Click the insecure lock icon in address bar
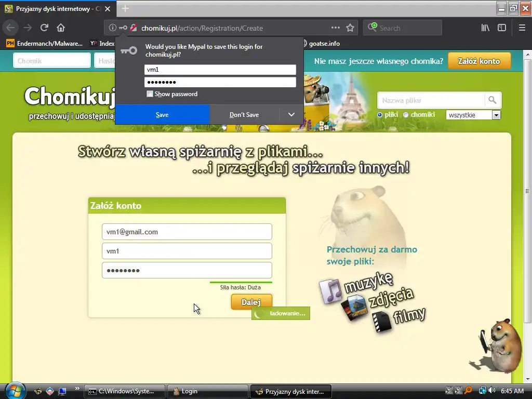The width and height of the screenshot is (532, 399). coord(134,28)
